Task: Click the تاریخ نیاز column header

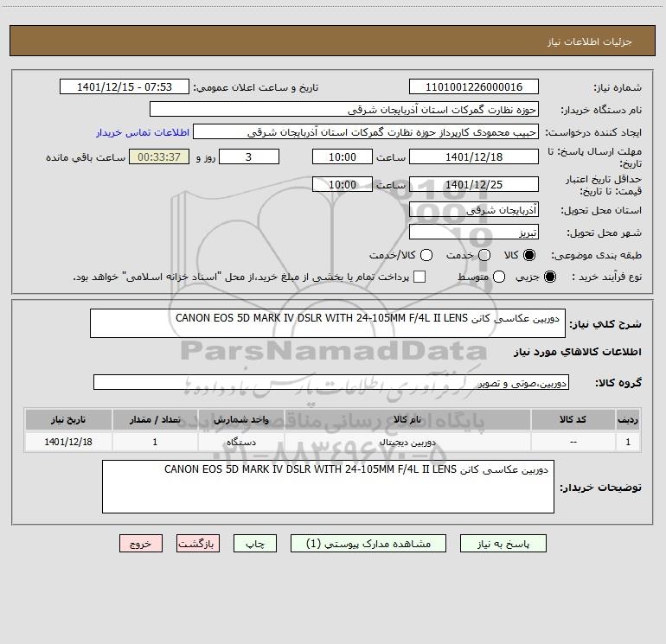Action: click(68, 419)
